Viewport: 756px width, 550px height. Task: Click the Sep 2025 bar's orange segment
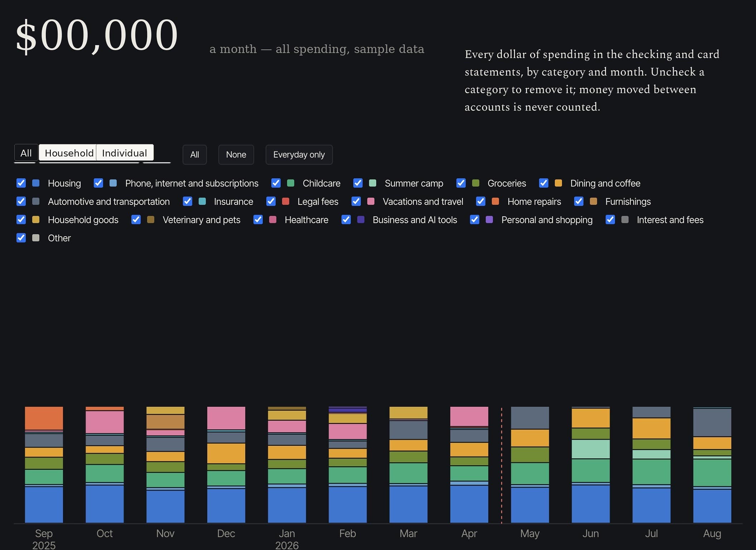(x=44, y=418)
